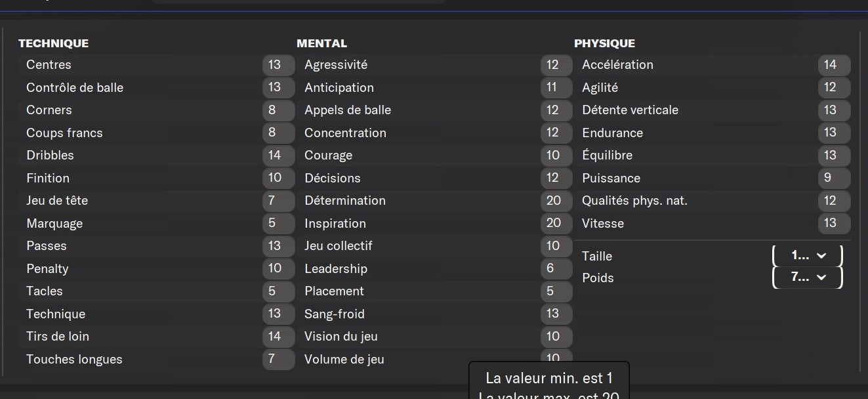Viewport: 868px width, 399px height.
Task: Select the Agressivité value box
Action: [x=556, y=65]
